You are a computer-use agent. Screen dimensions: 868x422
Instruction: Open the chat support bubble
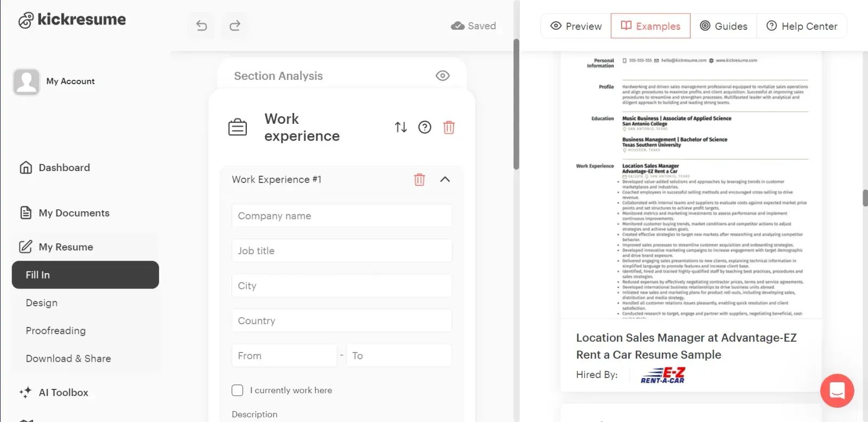[837, 390]
